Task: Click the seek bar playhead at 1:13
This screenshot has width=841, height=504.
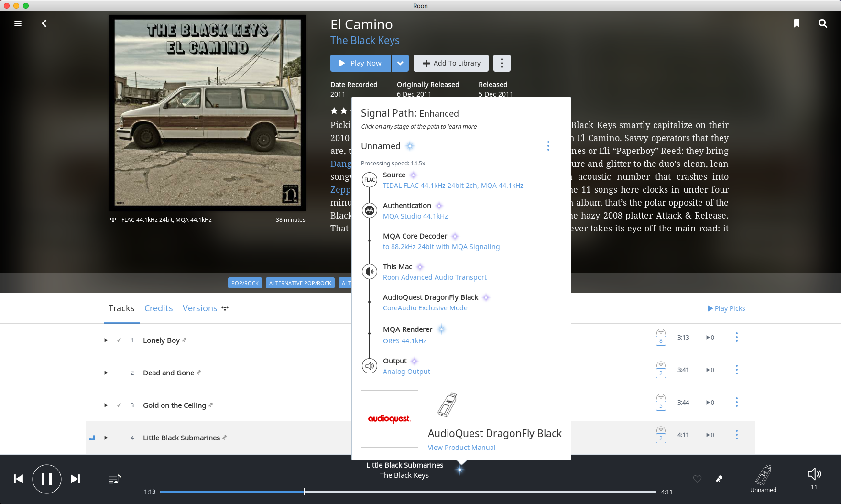Action: tap(304, 491)
